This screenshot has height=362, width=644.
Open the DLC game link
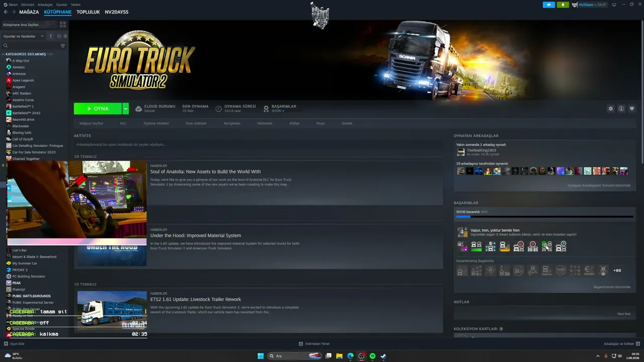tap(123, 123)
